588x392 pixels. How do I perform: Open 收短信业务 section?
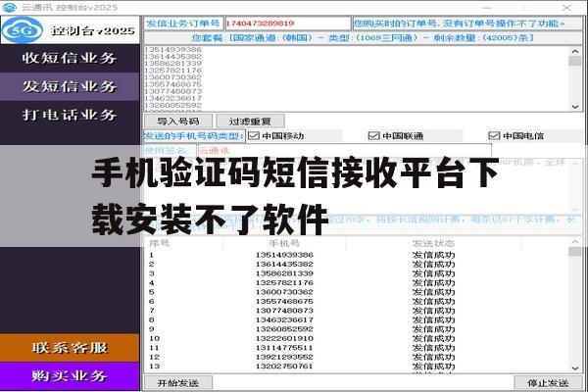(70, 58)
